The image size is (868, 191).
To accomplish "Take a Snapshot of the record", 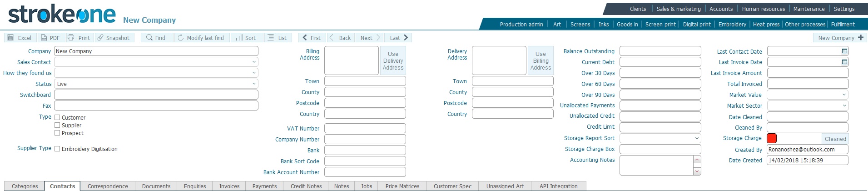I will click(x=100, y=38).
